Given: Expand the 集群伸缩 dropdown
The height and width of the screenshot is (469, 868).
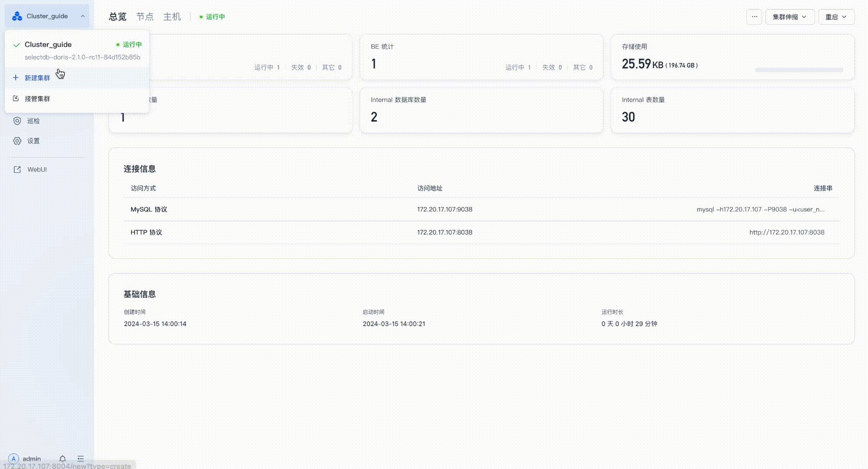Looking at the screenshot, I should (x=790, y=17).
